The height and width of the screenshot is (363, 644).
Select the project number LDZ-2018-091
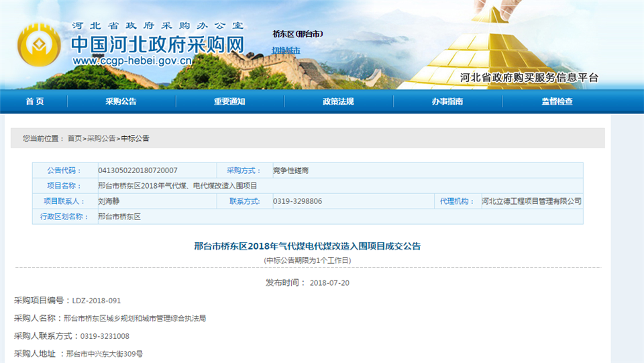pos(97,301)
